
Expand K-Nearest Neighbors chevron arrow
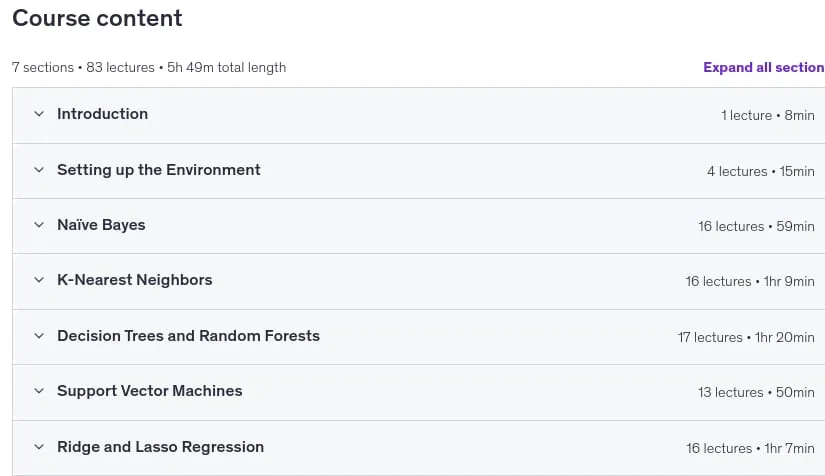click(39, 280)
